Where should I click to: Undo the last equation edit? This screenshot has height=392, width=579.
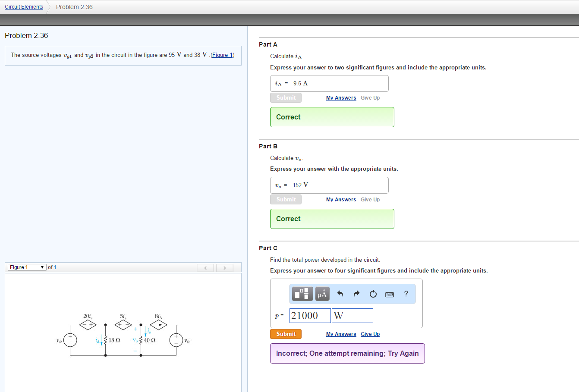340,294
